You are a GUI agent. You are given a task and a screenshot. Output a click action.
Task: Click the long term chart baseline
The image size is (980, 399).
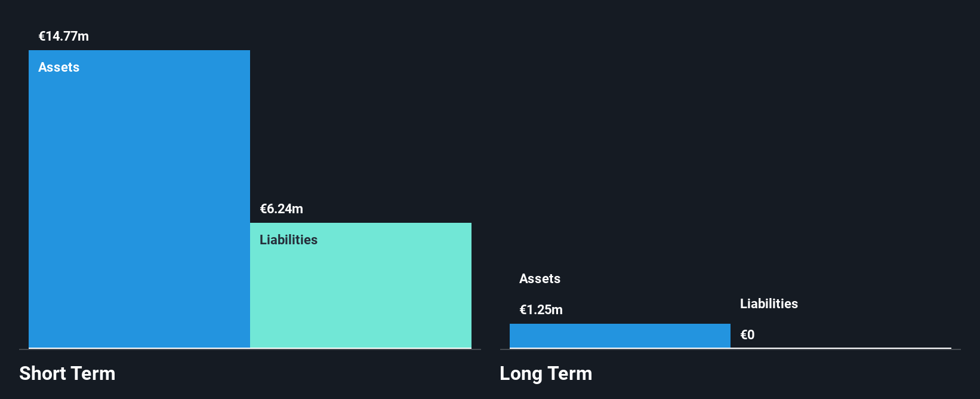pos(731,349)
